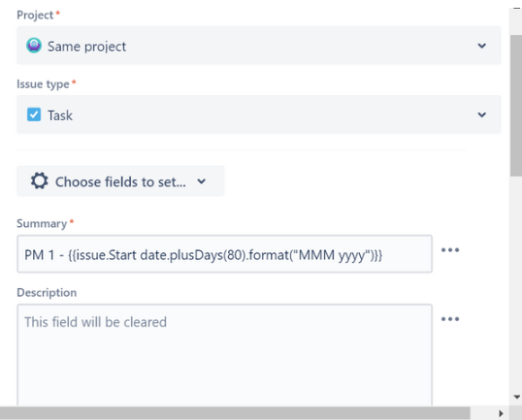This screenshot has width=522, height=420.
Task: Open the Description field three-dot menu
Action: click(x=450, y=319)
